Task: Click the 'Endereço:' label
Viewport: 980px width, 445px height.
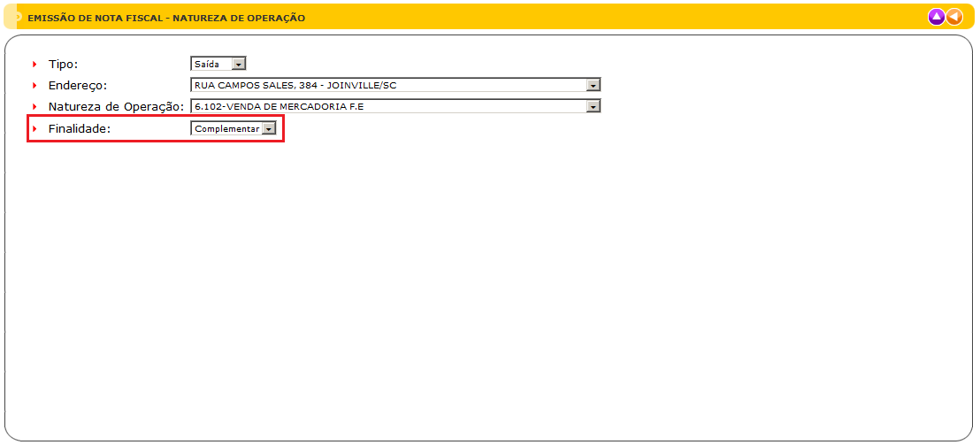Action: coord(77,85)
